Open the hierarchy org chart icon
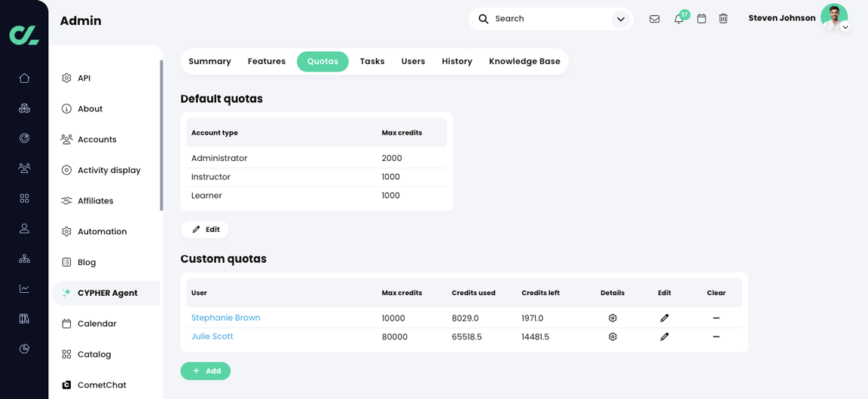The image size is (868, 399). point(24,258)
